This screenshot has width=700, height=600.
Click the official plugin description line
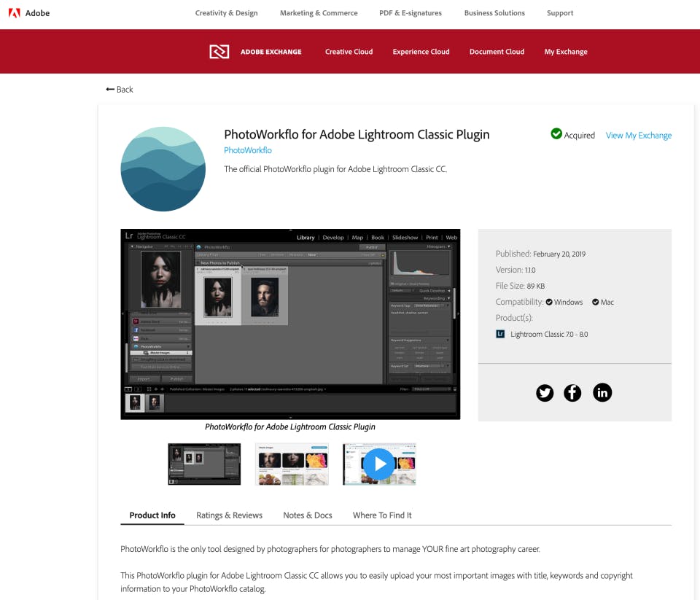point(335,169)
